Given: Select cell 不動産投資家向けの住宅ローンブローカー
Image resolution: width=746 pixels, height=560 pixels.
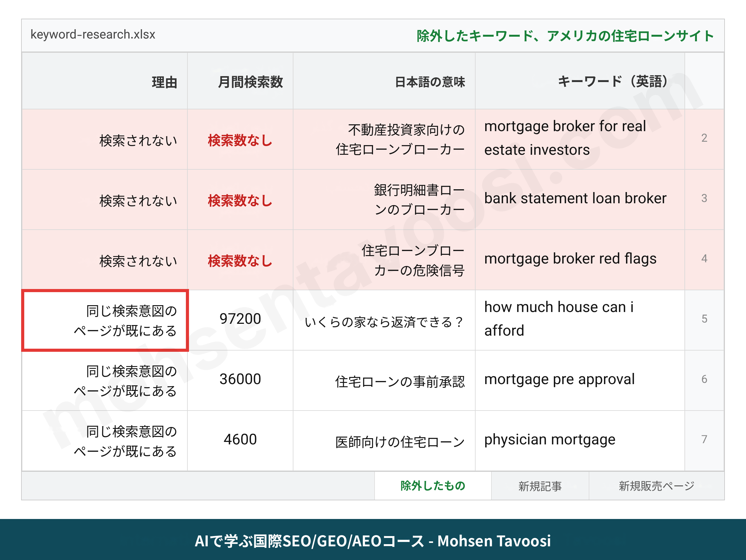Looking at the screenshot, I should click(384, 139).
